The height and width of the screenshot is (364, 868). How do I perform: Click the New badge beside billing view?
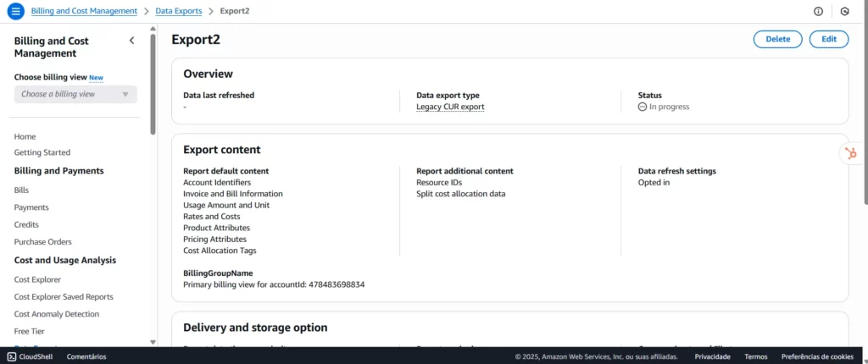[x=97, y=78]
